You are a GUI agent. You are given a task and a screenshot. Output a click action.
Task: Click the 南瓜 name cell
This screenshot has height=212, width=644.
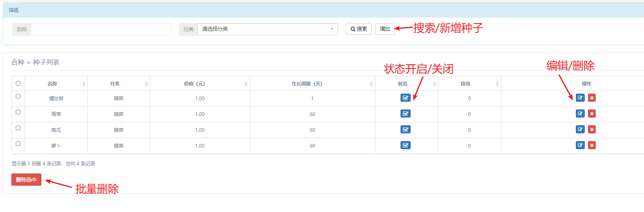[56, 130]
